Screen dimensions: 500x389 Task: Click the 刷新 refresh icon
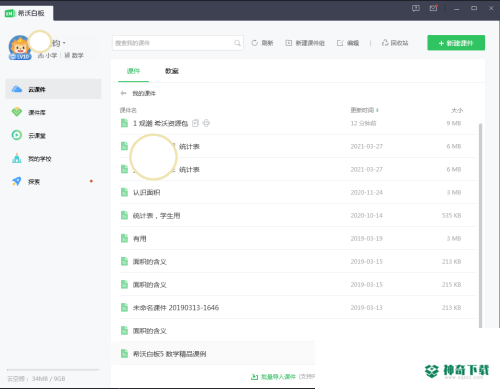coord(255,43)
